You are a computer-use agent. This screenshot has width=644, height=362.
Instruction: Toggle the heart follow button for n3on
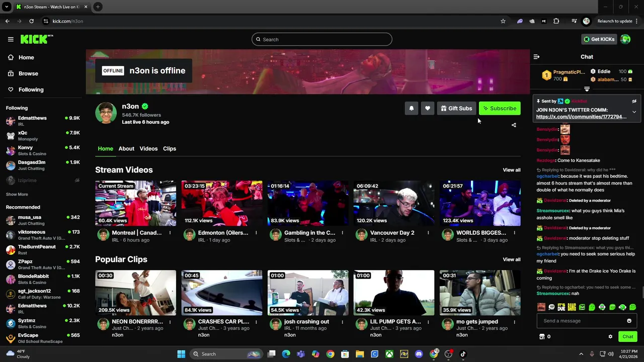[428, 109]
